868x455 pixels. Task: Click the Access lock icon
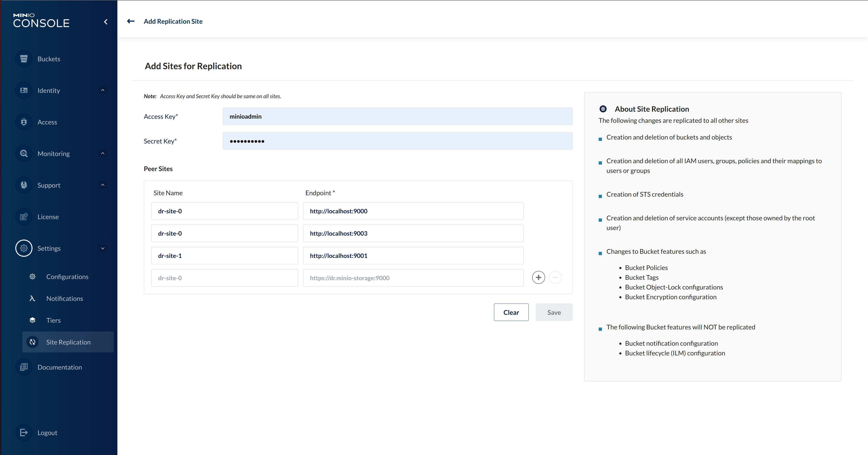(x=24, y=122)
